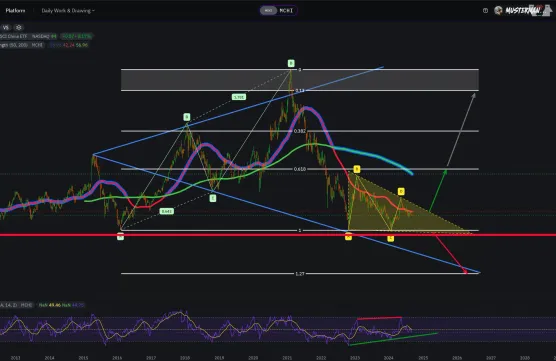This screenshot has width=556, height=361.
Task: Select the 0.618 Fibonacci level line
Action: click(x=300, y=169)
